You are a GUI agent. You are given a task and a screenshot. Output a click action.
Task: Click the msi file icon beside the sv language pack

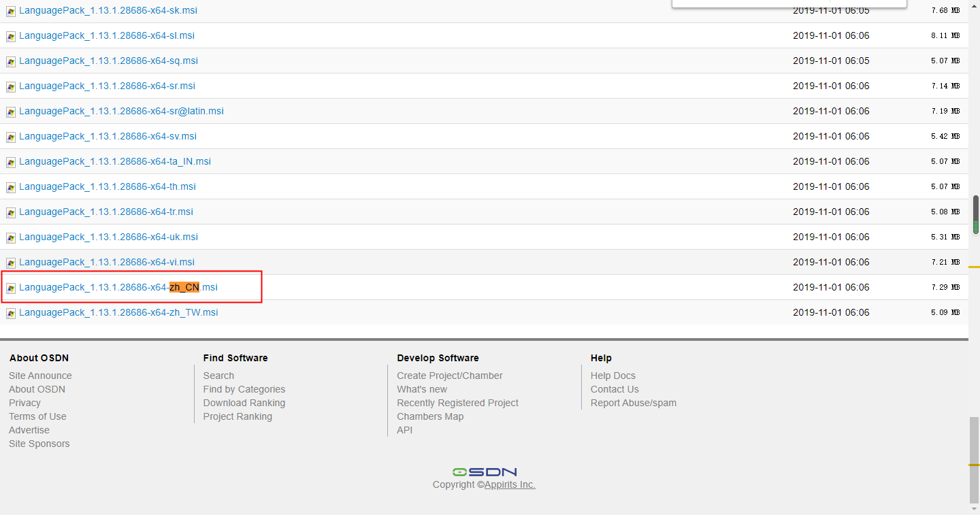[11, 137]
